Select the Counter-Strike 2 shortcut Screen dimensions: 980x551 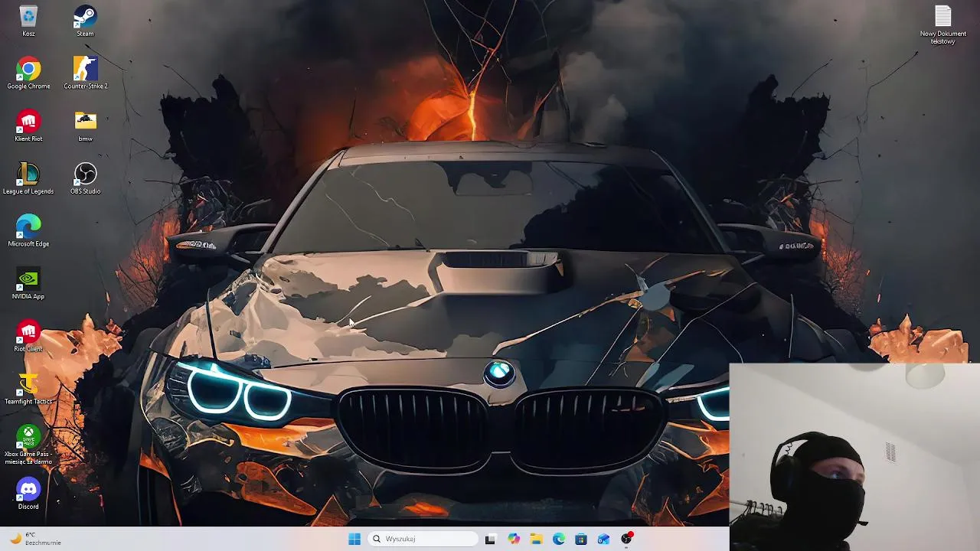pyautogui.click(x=85, y=73)
